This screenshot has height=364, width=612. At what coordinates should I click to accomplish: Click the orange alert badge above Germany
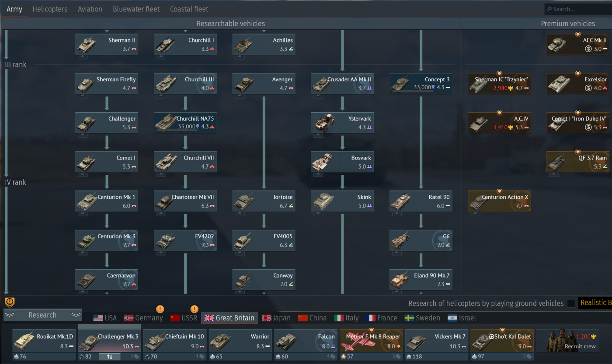(160, 309)
